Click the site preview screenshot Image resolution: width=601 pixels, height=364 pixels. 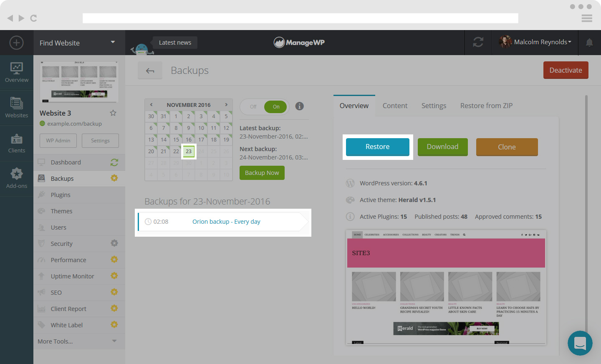[446, 288]
